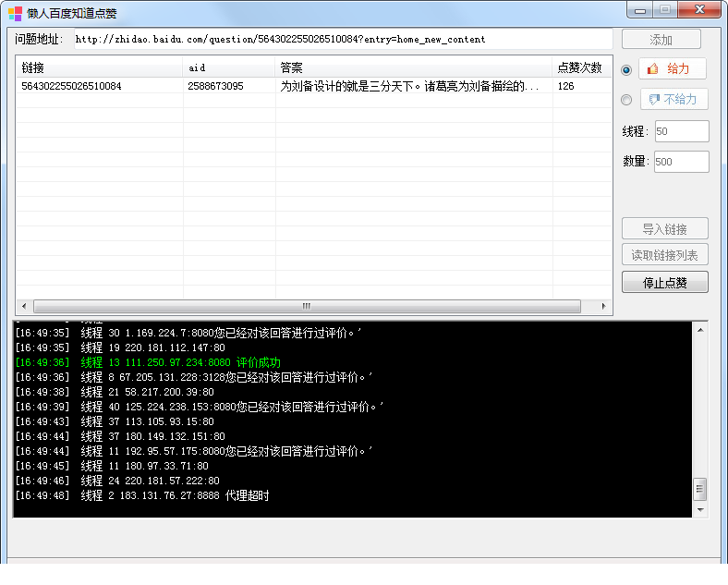Viewport: 728px width, 585px height.
Task: Click the log panel vertical scrollbar thumb
Action: (x=700, y=490)
